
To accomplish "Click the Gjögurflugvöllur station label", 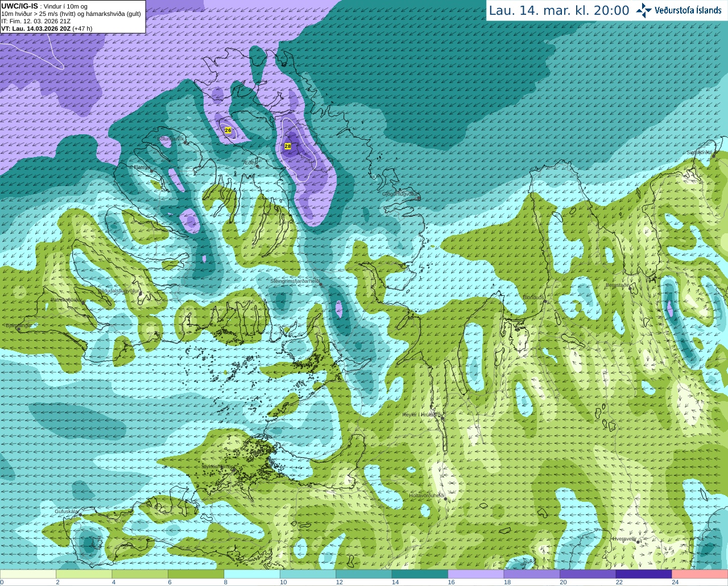I will click(x=400, y=194).
